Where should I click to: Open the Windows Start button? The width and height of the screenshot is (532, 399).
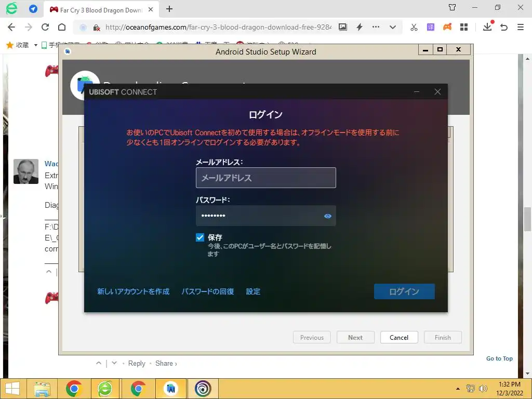tap(12, 389)
